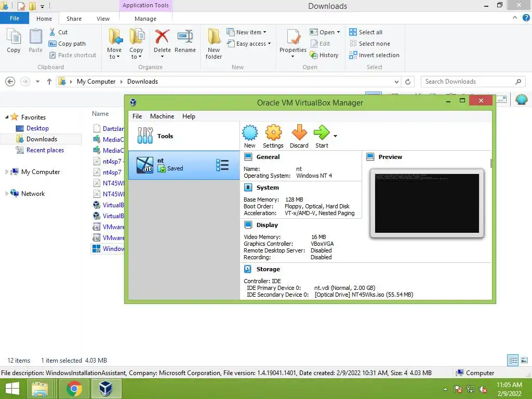
Task: Switch to details view in status bar
Action: pos(513,360)
